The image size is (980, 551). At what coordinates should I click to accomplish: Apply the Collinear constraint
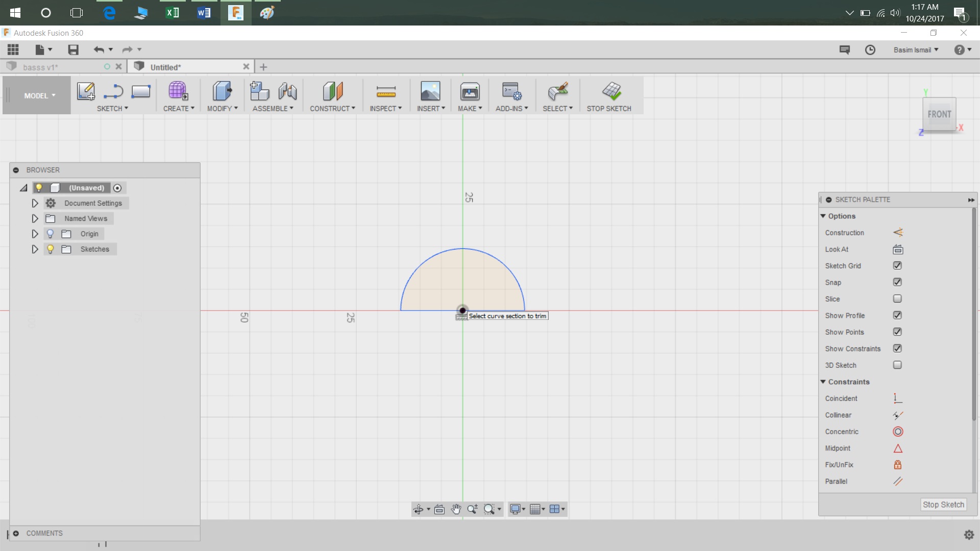[x=898, y=415]
